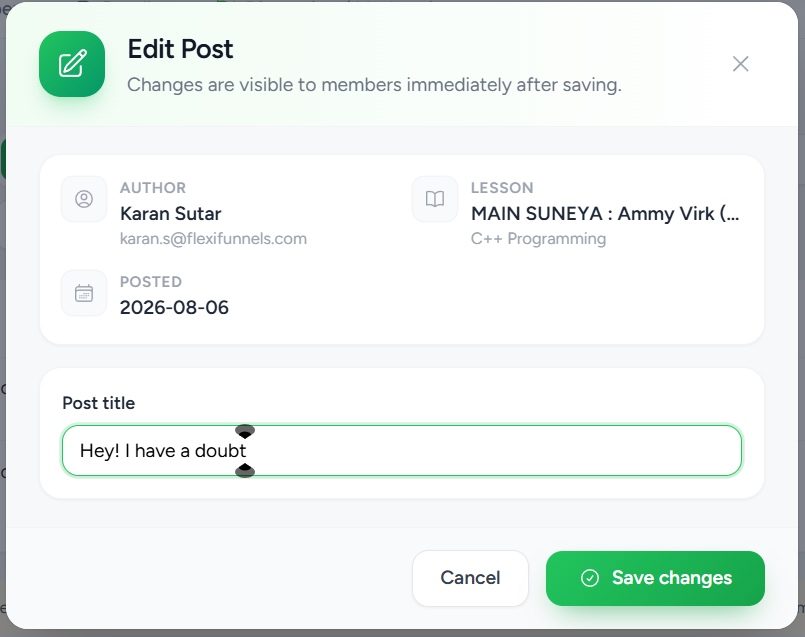Viewport: 805px width, 637px height.
Task: Click the posted date 2026-08-06
Action: click(174, 307)
